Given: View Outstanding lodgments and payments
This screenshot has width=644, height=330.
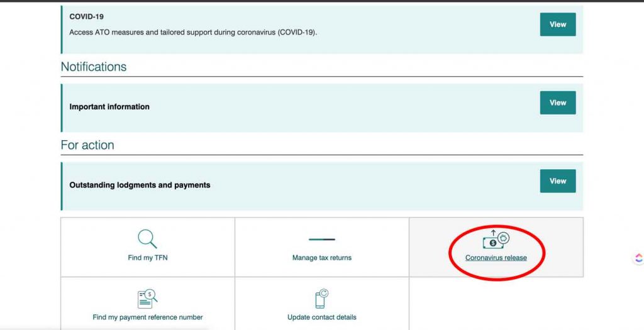Looking at the screenshot, I should [x=558, y=181].
